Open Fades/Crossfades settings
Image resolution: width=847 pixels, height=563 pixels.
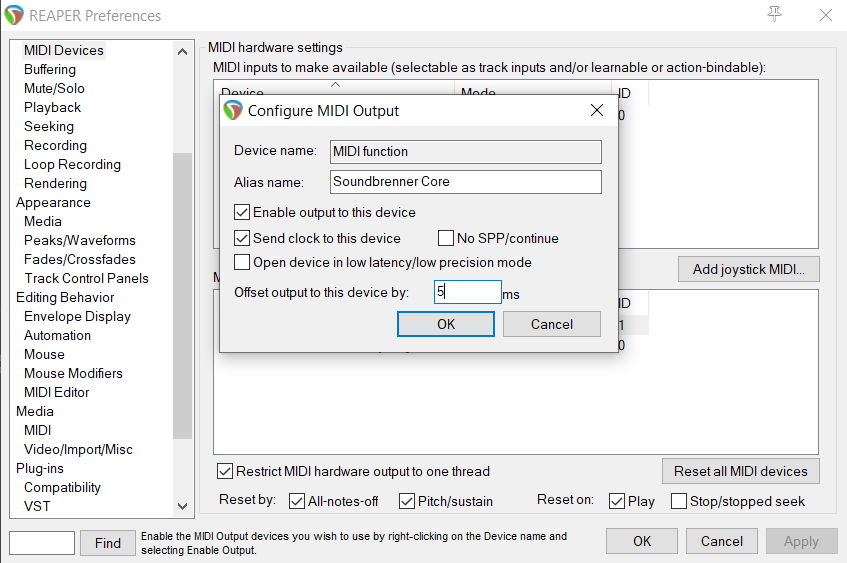tap(79, 259)
